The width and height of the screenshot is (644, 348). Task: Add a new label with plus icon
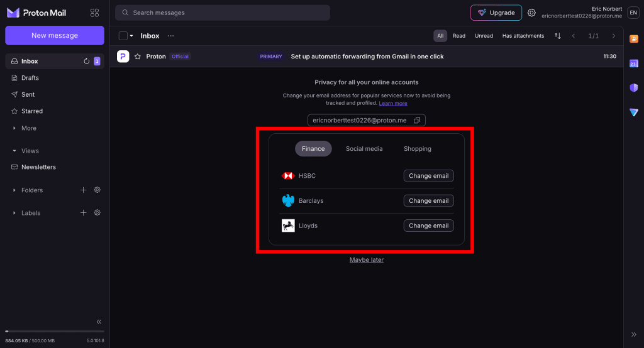click(x=84, y=212)
